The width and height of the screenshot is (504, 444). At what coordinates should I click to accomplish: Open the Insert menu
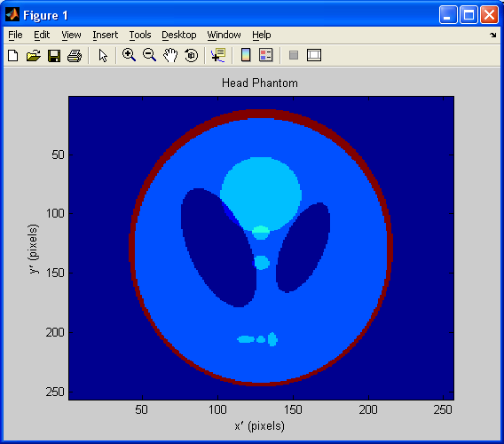[x=106, y=35]
